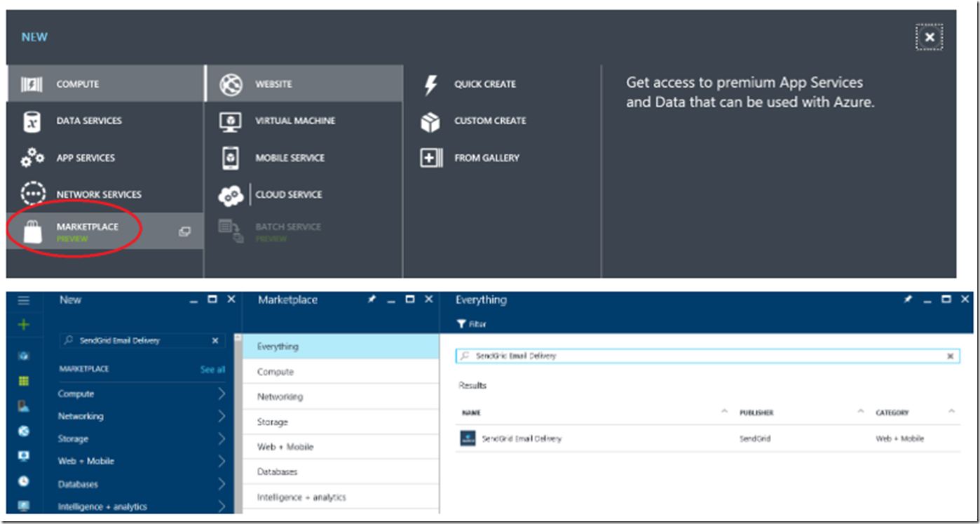Viewport: 980px width, 524px height.
Task: Select Everything in the Marketplace blade list
Action: [x=341, y=347]
